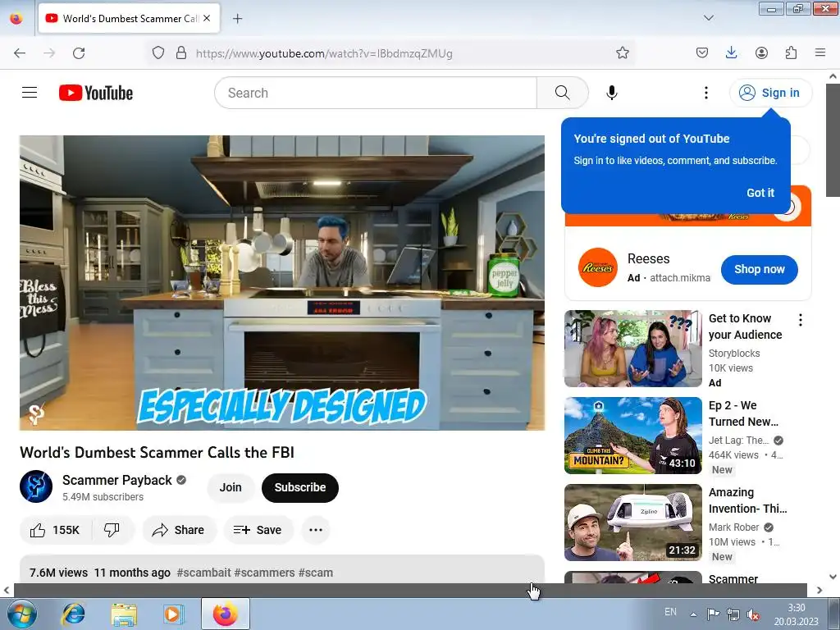The image size is (840, 630).
Task: Click the network tray icon
Action: coord(733,614)
